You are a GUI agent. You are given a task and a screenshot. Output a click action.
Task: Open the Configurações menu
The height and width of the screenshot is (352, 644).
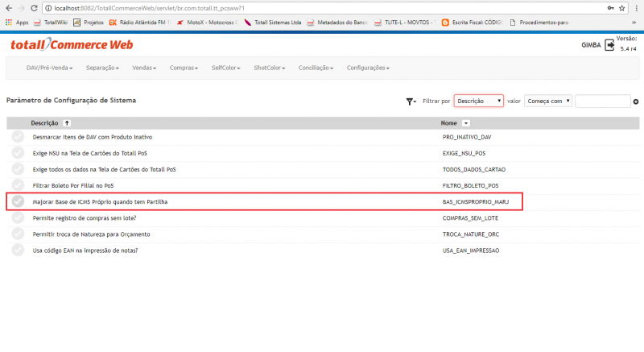[x=368, y=68]
